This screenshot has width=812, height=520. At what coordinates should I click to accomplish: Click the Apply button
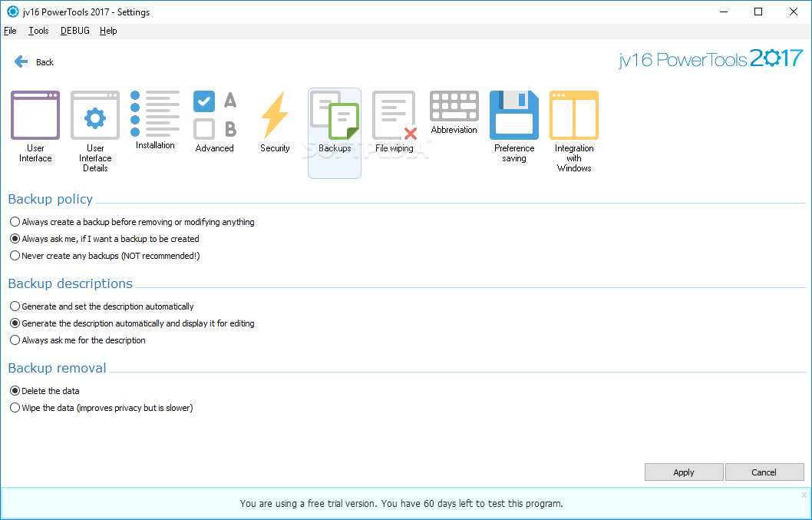pos(684,472)
